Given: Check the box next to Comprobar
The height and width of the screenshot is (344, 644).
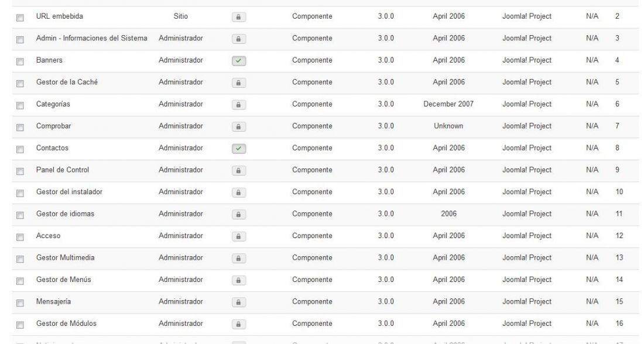Looking at the screenshot, I should 20,128.
